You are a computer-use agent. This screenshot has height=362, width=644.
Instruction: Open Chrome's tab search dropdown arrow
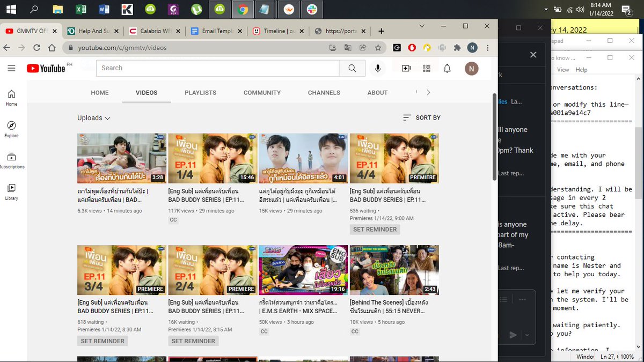[422, 26]
